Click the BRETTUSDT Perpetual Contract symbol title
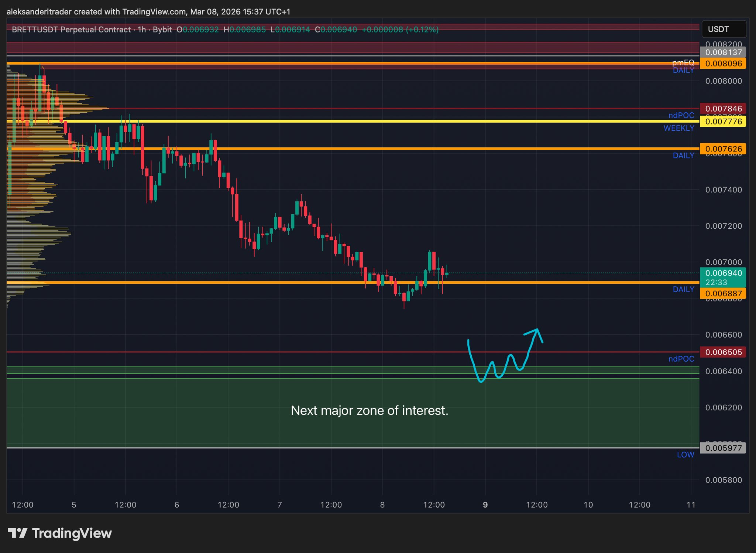The image size is (756, 553). coord(71,30)
